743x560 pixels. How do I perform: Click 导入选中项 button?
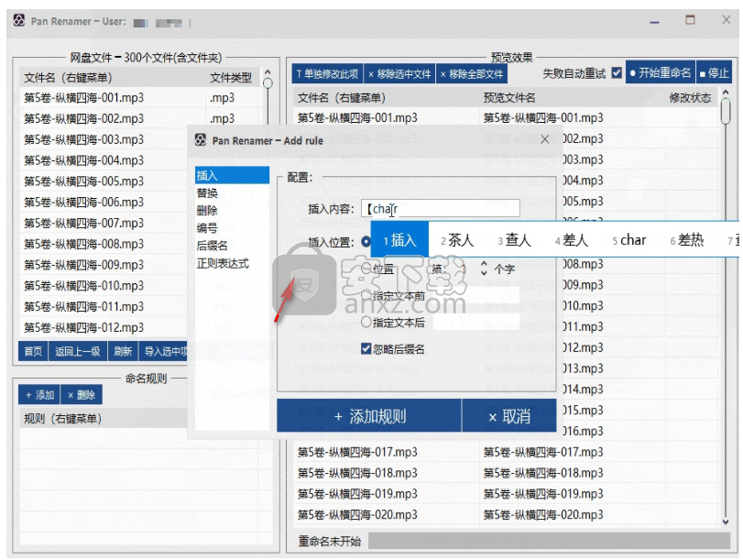point(164,351)
